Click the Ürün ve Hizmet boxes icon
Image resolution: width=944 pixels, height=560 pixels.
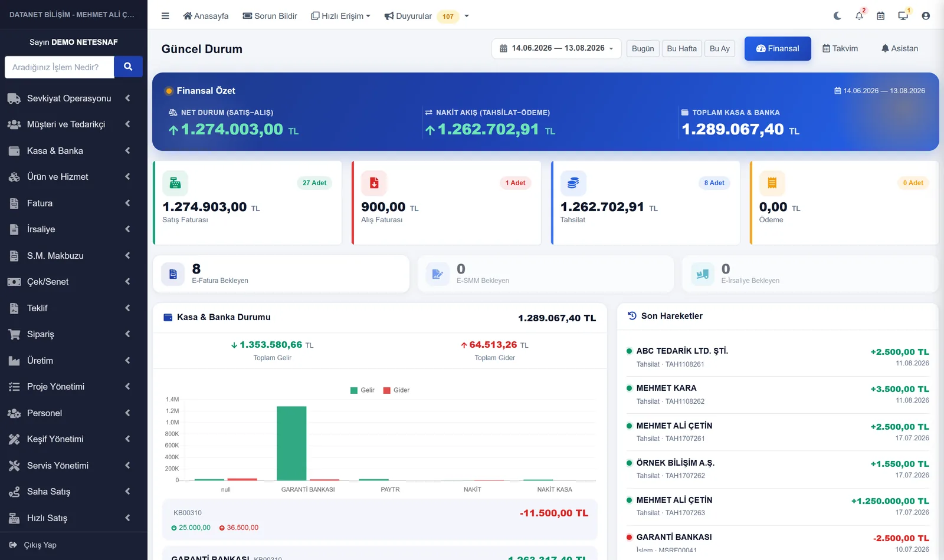coord(14,177)
